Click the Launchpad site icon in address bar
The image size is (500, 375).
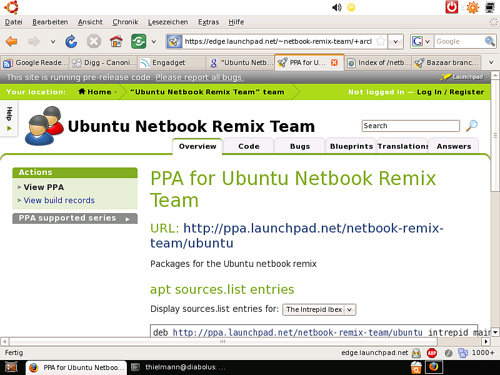(x=174, y=42)
